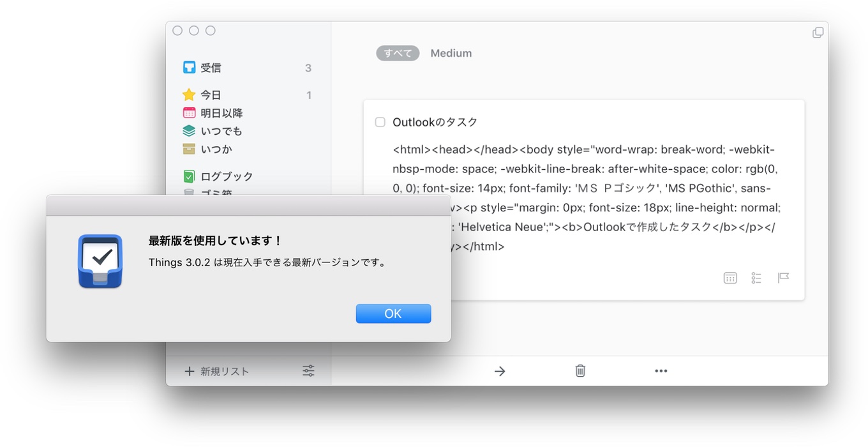
Task: Filter by the Medium tag
Action: (451, 53)
